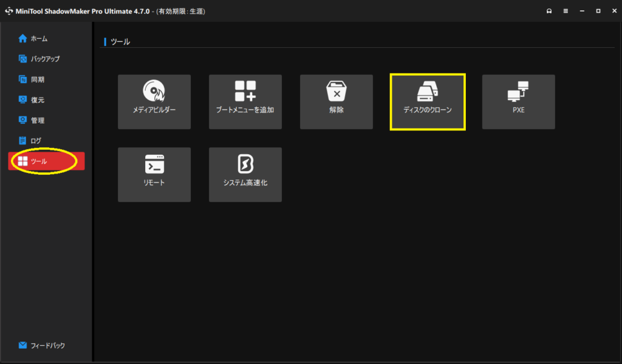Screen dimensions: 622x364
Task: Click the MiniTool ShadowMaker logo icon
Action: pos(9,11)
